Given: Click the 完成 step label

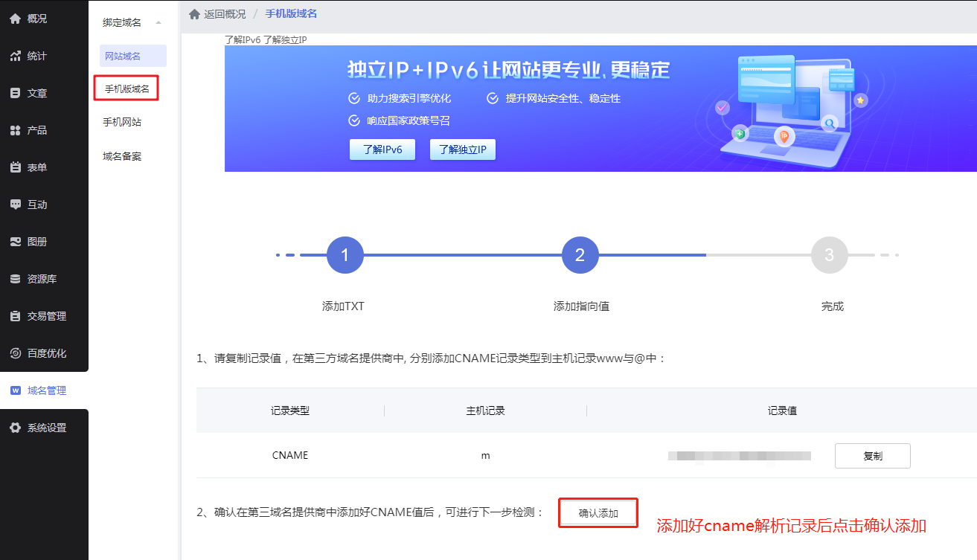Looking at the screenshot, I should (x=833, y=306).
